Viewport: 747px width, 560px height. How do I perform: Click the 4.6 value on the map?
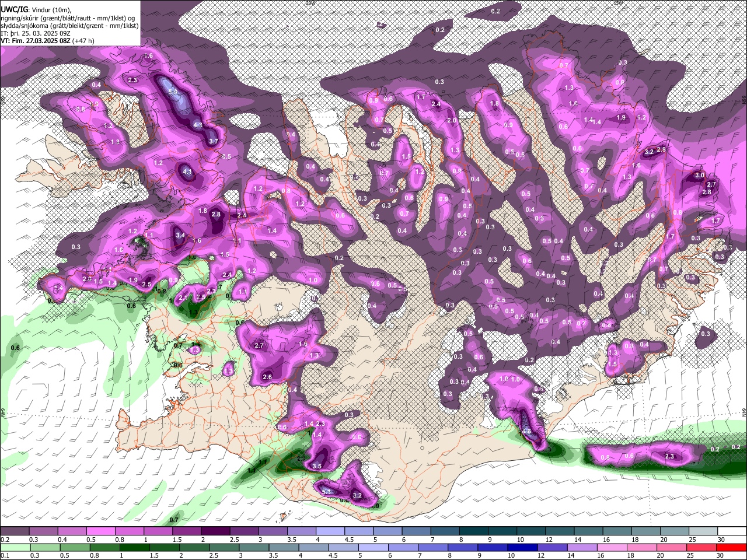[x=526, y=432]
